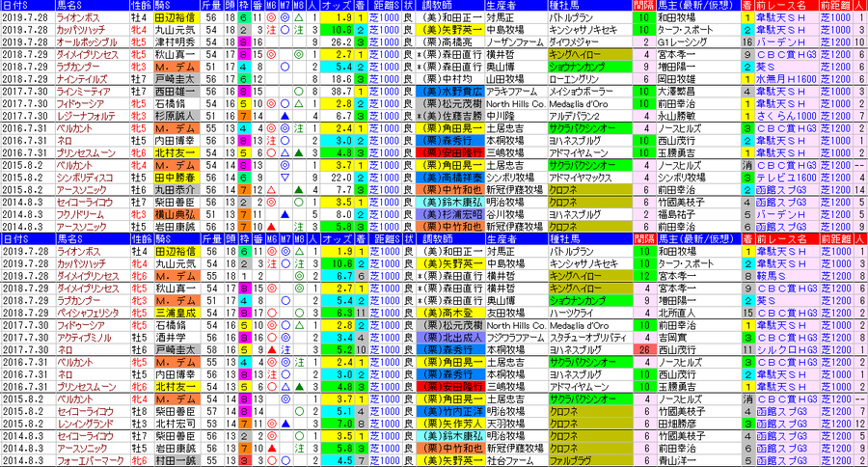
Task: Click jockey cell 酒井学
Action: (176, 338)
